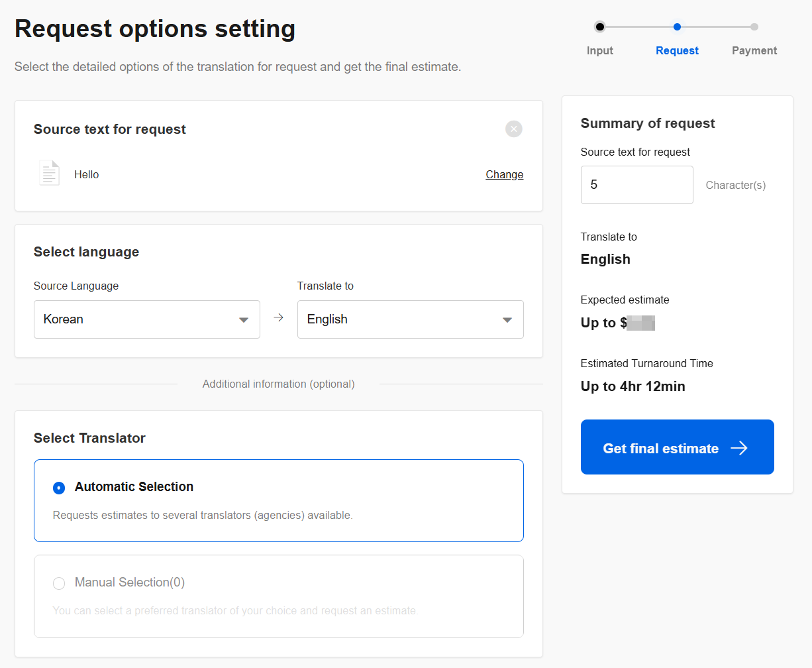Click the gray Payment step dot
812x668 pixels.
pos(754,27)
